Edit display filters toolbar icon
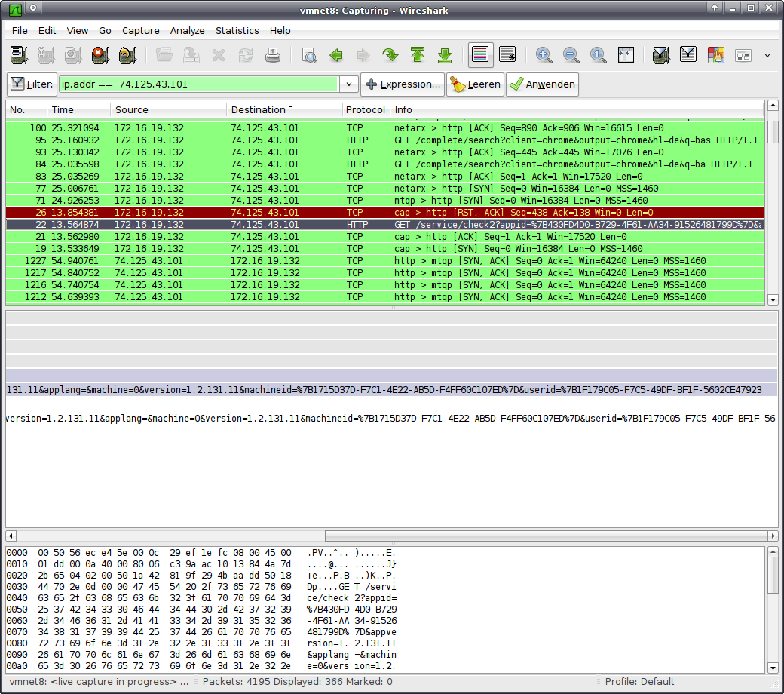 [x=688, y=55]
